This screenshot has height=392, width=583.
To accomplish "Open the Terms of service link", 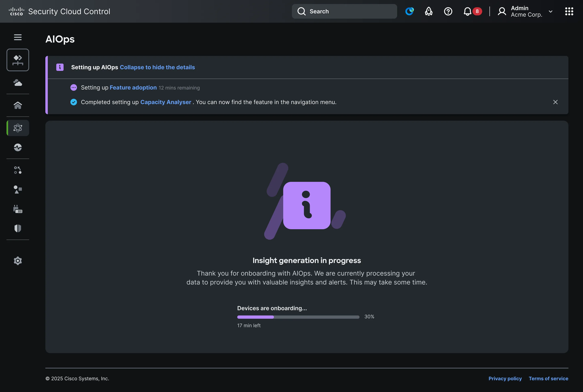I will [548, 378].
